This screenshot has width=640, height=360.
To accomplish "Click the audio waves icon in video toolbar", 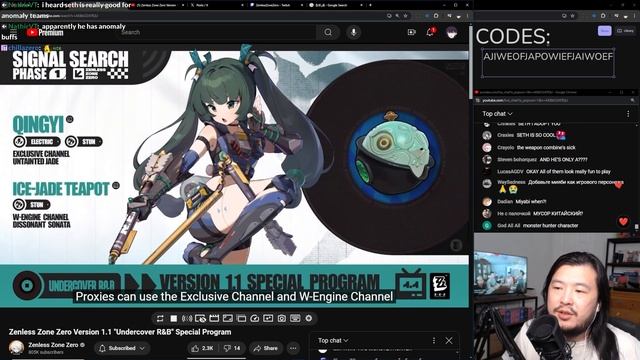I will tap(187, 318).
